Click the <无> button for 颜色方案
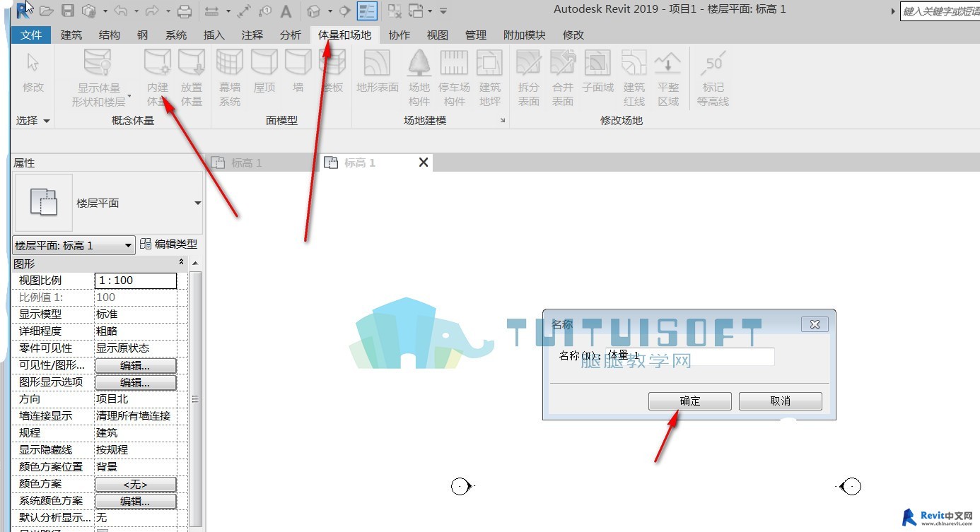980x532 pixels. (135, 484)
